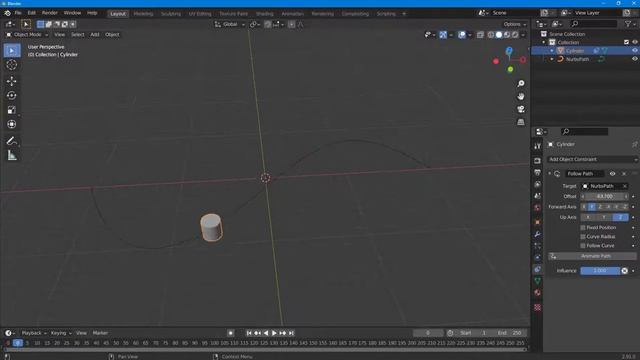Jump to the timeline start
Screen dimensions: 640x360
[x=249, y=333]
